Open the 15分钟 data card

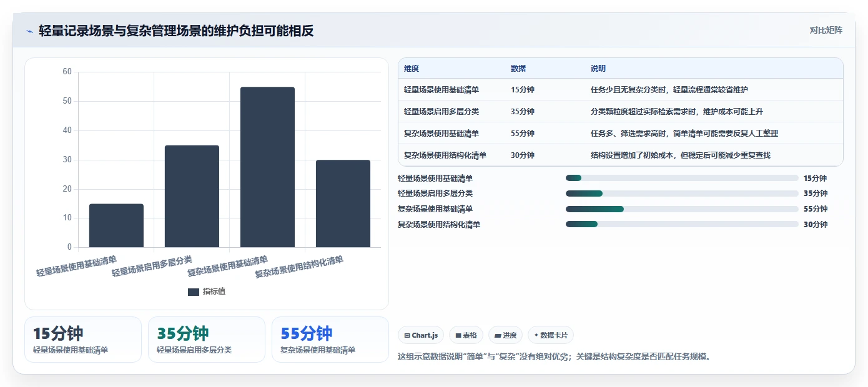coord(83,340)
